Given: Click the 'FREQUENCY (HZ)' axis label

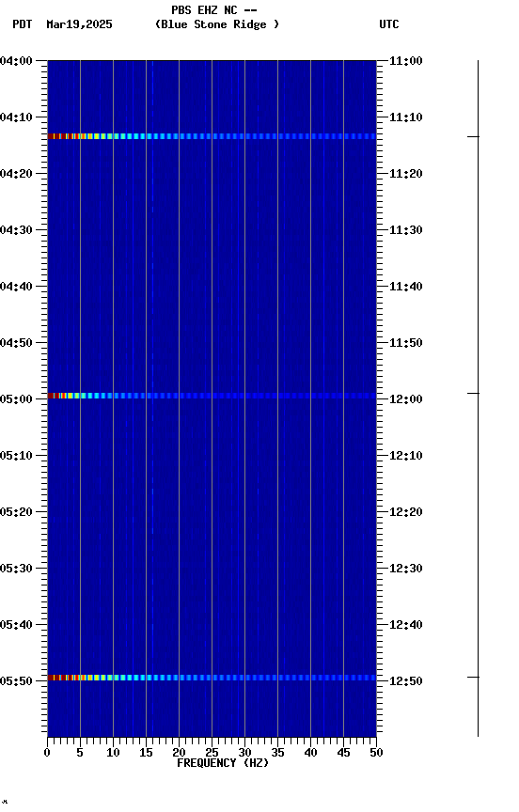Looking at the screenshot, I should click(223, 763).
